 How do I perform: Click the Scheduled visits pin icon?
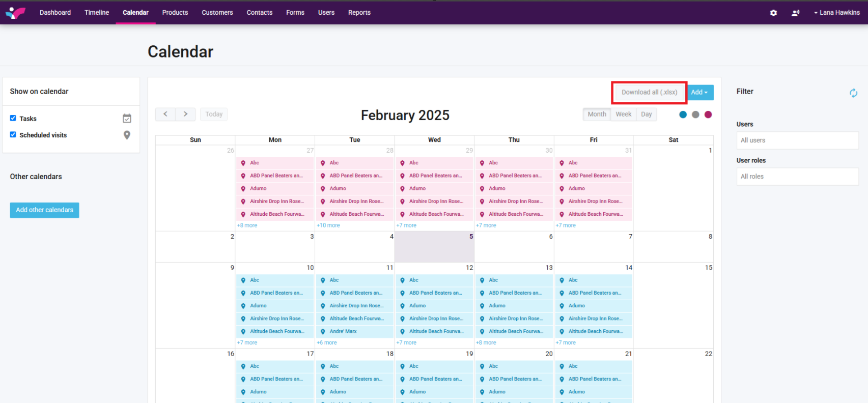pos(127,135)
